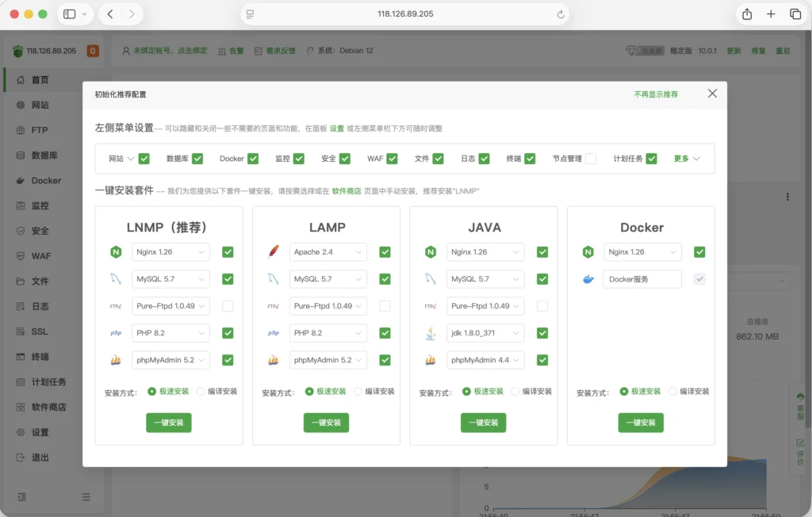
Task: Click Safari's share icon
Action: tap(747, 14)
